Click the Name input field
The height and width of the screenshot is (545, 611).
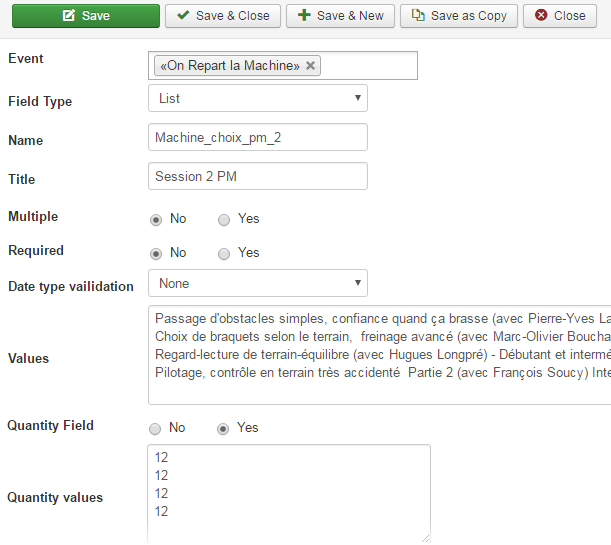(257, 137)
